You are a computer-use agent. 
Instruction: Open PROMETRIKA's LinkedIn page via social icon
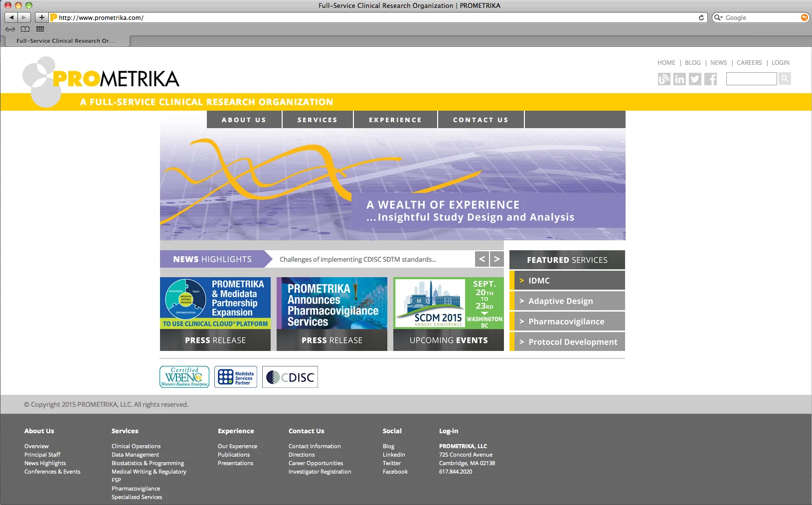(x=679, y=79)
